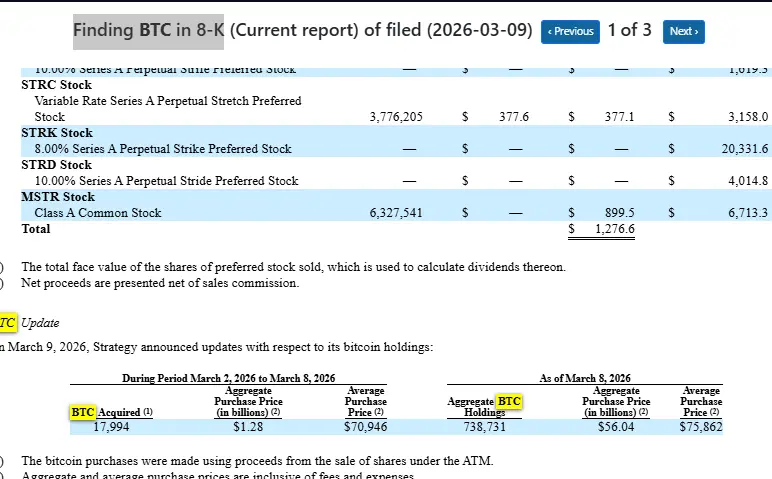
Task: Select the 6,327,541 shares value
Action: point(396,213)
